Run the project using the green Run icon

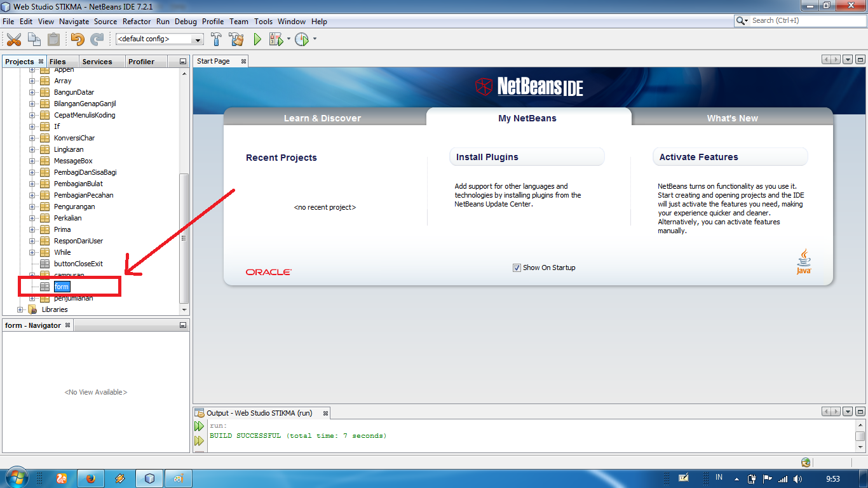257,39
